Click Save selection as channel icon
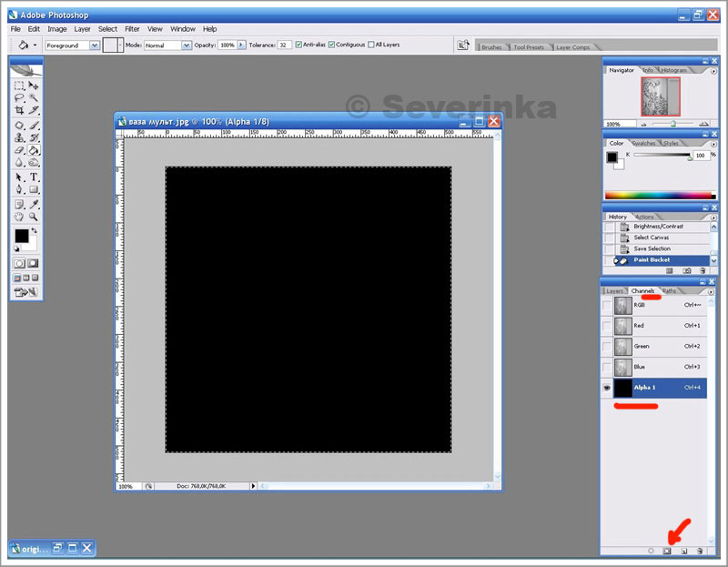 (666, 551)
